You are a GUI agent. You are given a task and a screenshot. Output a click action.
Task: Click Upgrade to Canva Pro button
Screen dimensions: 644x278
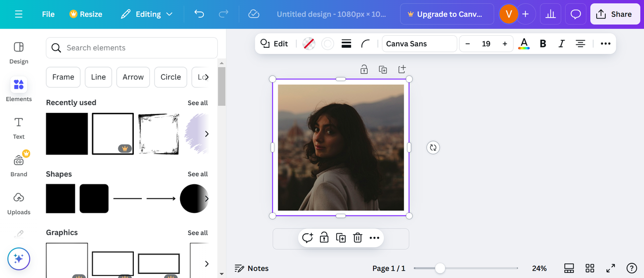coord(447,14)
